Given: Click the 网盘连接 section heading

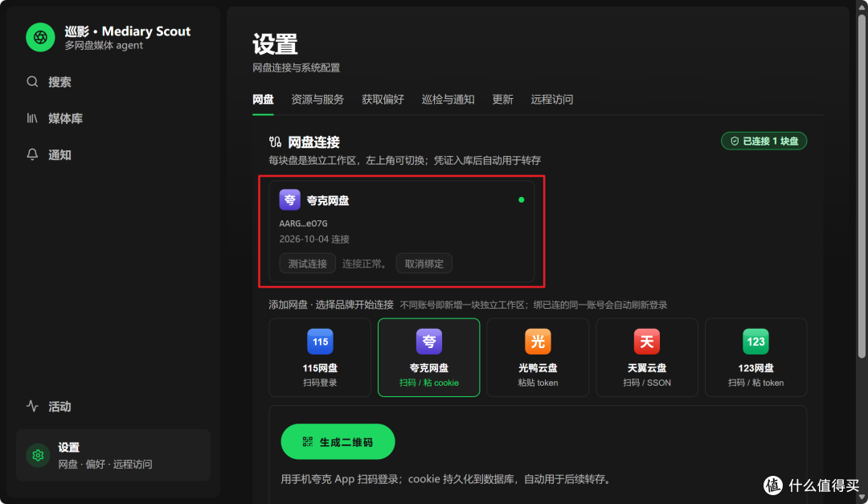Looking at the screenshot, I should coord(314,142).
